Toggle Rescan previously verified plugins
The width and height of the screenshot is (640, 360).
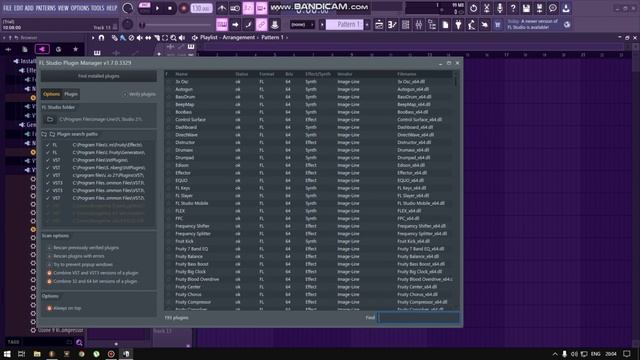83,247
